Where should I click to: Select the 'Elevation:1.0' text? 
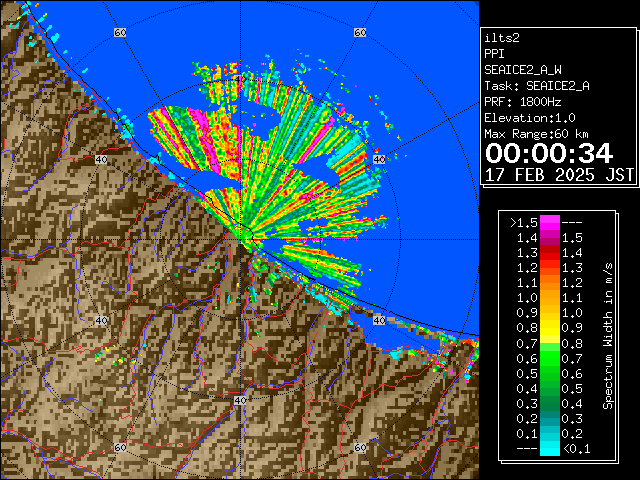tap(530, 118)
